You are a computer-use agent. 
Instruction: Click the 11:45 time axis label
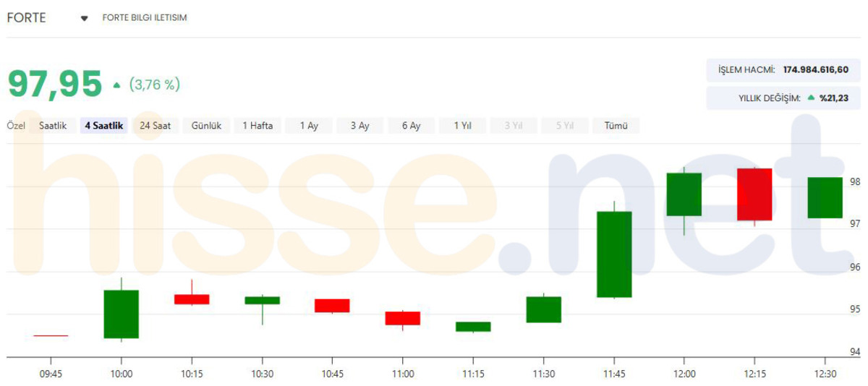[x=614, y=374]
